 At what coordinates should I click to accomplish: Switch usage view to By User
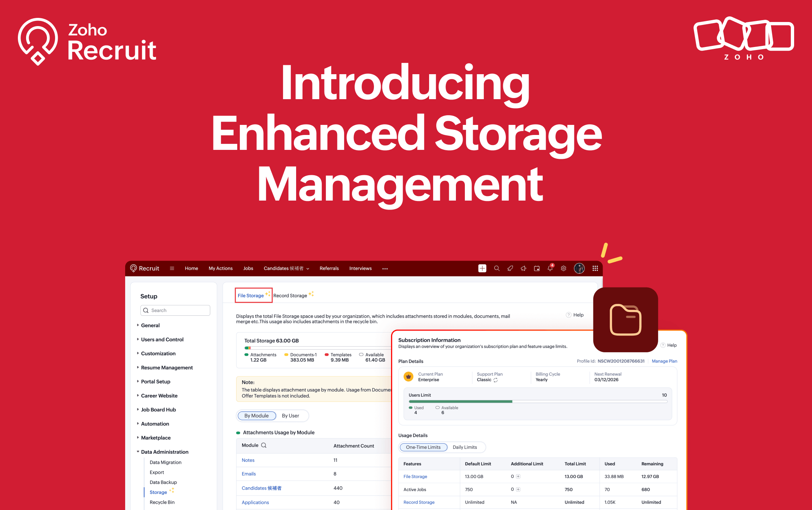290,416
